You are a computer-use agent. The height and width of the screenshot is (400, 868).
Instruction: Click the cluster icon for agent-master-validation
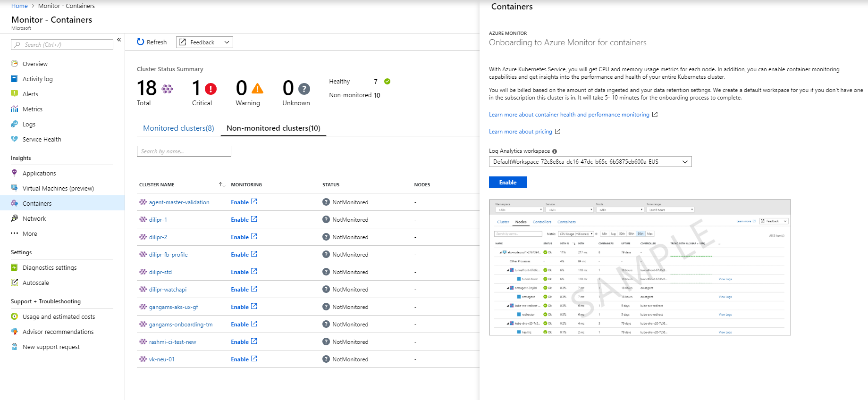[x=143, y=202]
